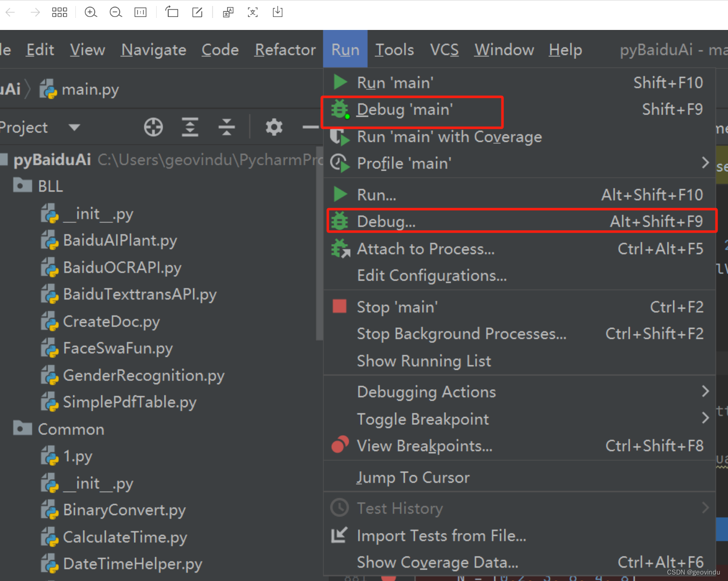The height and width of the screenshot is (581, 728).
Task: Open FaceSwaFun.py in the BLL folder
Action: [118, 348]
